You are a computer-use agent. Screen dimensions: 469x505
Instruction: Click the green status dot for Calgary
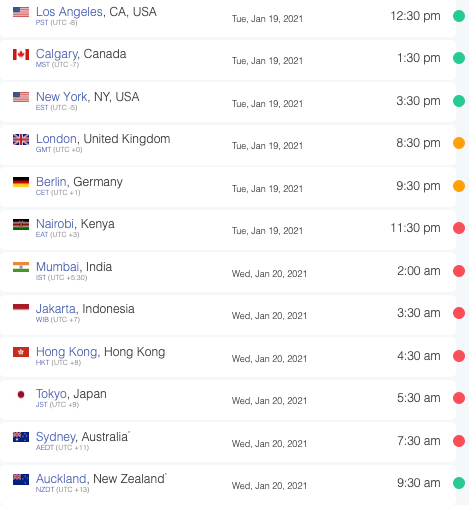pos(459,58)
